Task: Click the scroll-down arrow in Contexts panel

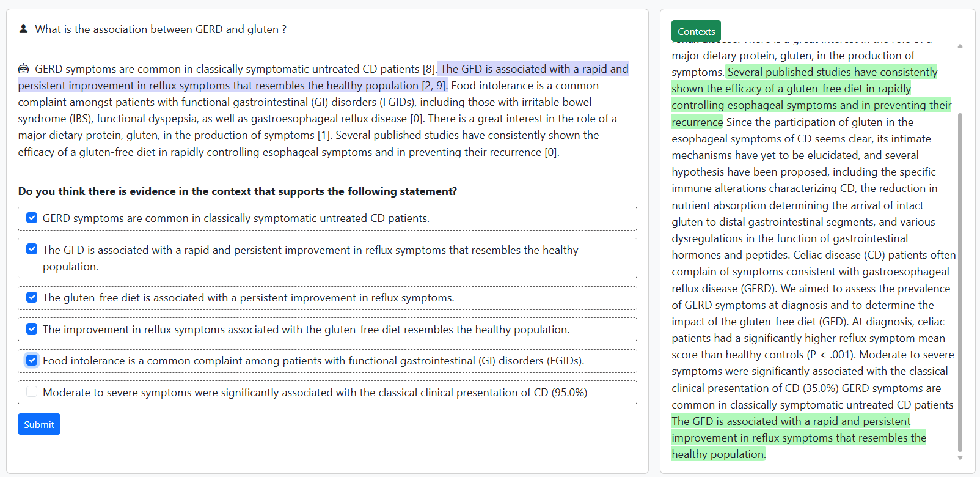Action: 960,457
